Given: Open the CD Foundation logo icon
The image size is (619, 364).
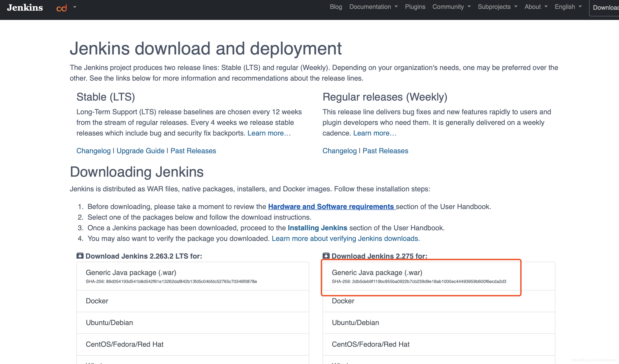Looking at the screenshot, I should click(62, 8).
